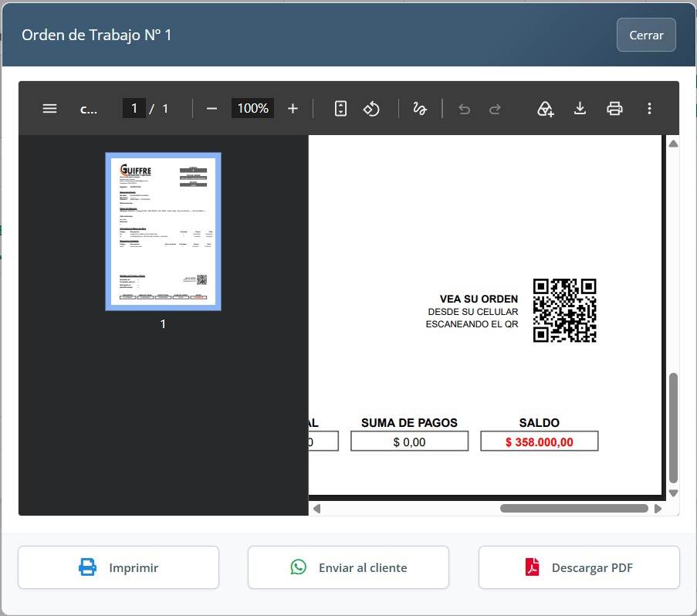Click the red $ 358.000,00 saldo value
This screenshot has width=697, height=616.
[540, 442]
